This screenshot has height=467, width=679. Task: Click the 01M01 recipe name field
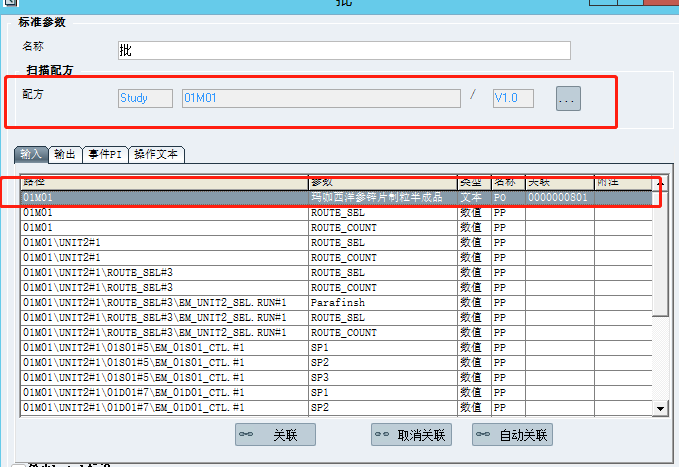[321, 98]
